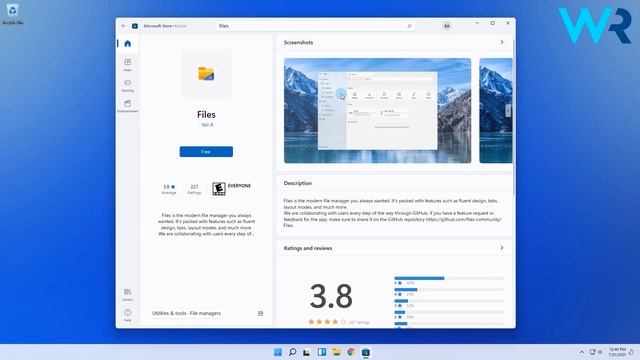640x360 pixels.
Task: Open the Apps section in sidebar
Action: point(128,64)
